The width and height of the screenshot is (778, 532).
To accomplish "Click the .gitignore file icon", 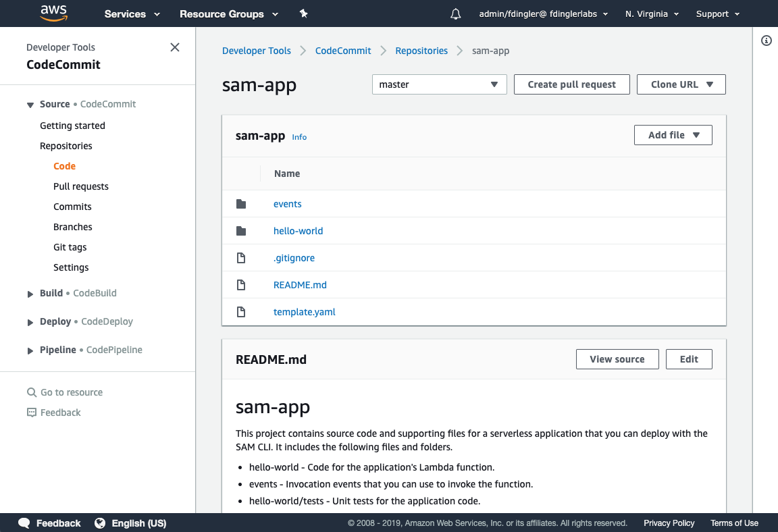I will [241, 258].
